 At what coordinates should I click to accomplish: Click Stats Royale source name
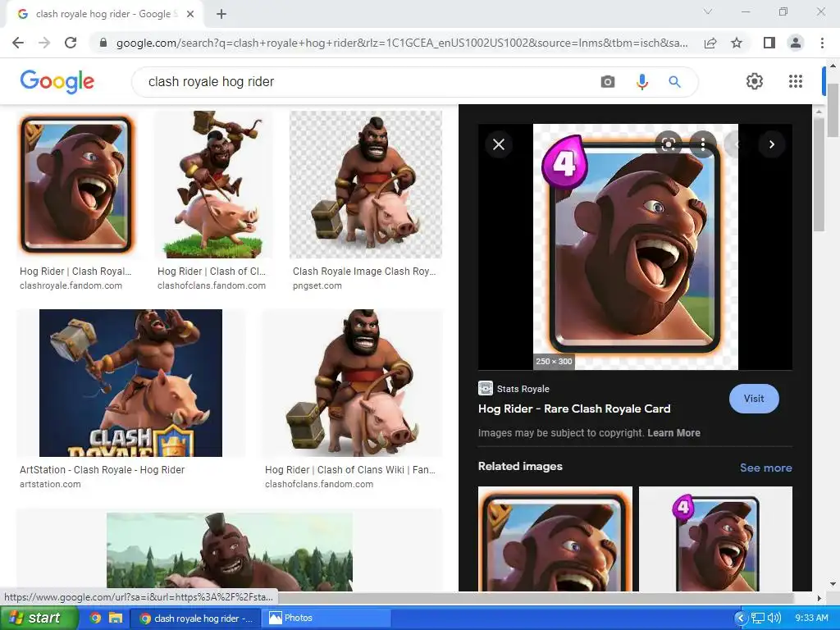coord(523,389)
